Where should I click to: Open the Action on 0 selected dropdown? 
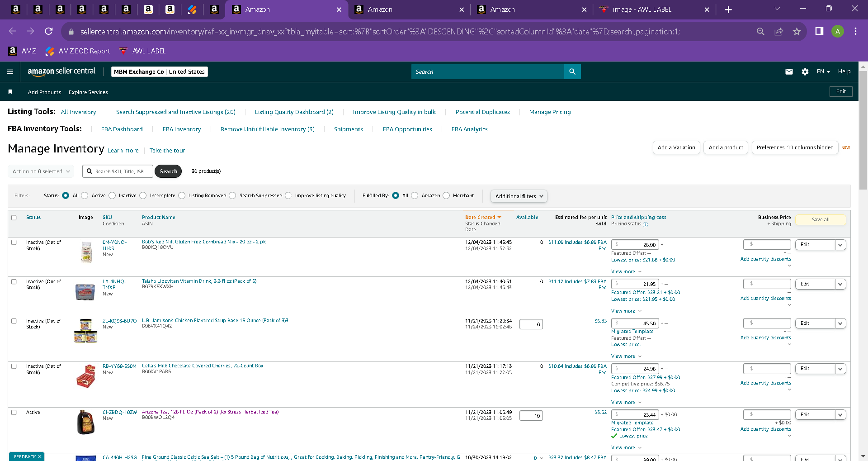[x=41, y=171]
